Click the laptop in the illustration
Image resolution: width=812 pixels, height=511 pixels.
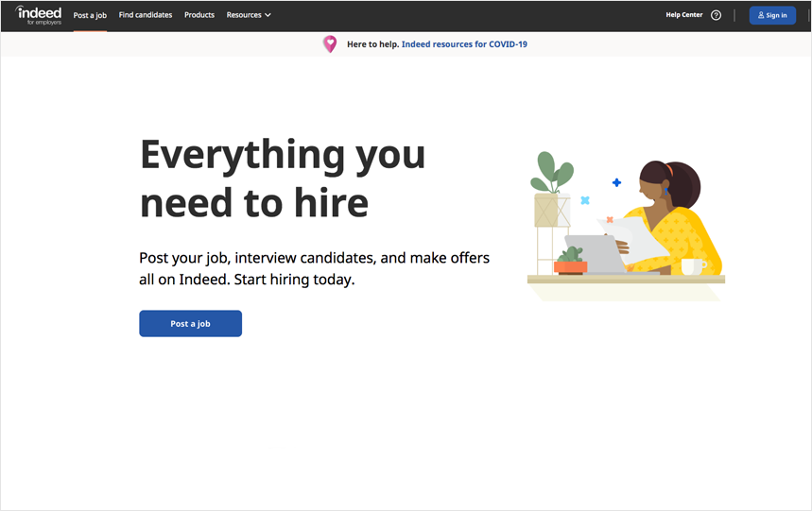(x=595, y=254)
